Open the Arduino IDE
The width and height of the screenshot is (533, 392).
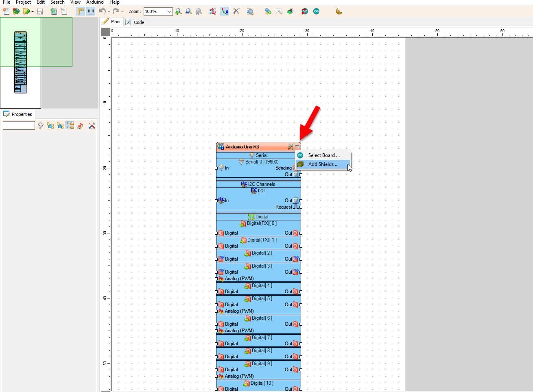[x=317, y=11]
